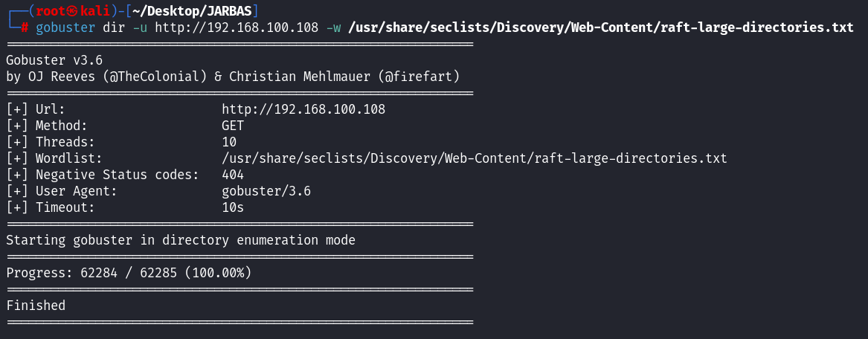Click the bold wordlist path in the command
Screen dimensions: 868x339
coord(600,28)
